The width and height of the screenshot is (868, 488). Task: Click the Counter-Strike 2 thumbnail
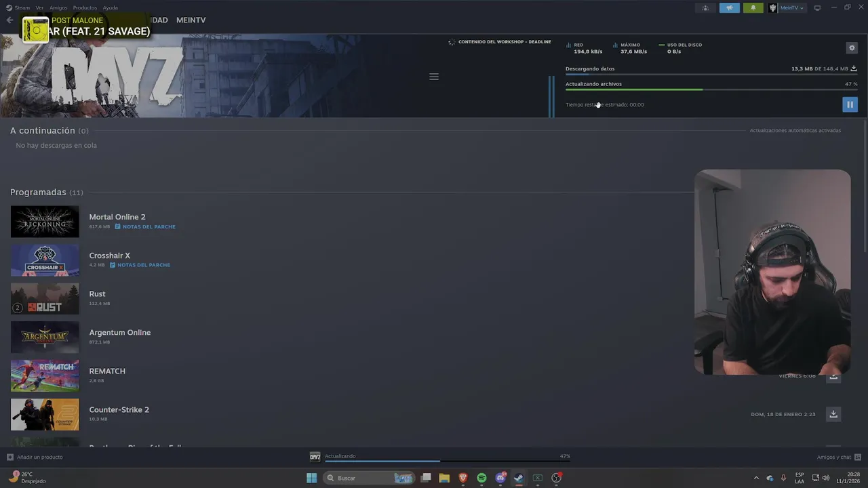(45, 414)
